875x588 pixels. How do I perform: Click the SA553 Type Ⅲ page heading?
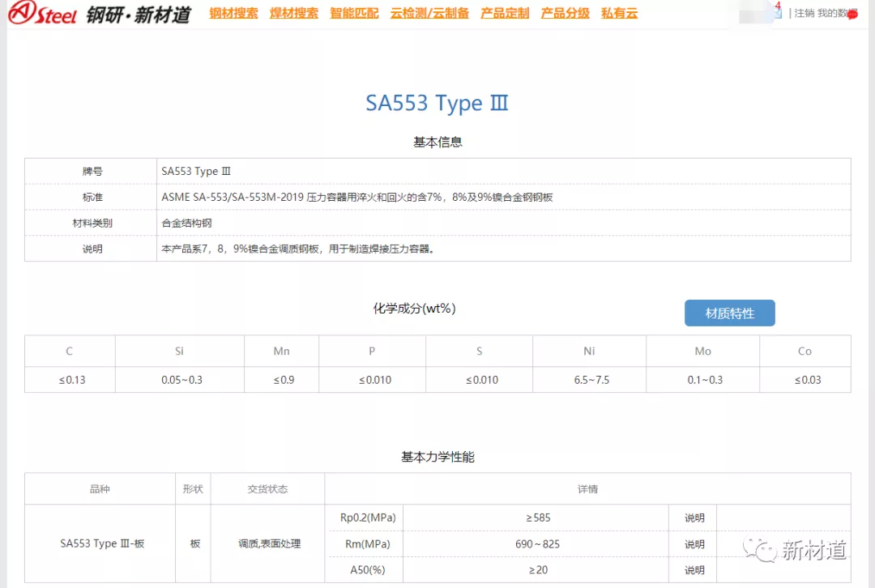coord(437,104)
